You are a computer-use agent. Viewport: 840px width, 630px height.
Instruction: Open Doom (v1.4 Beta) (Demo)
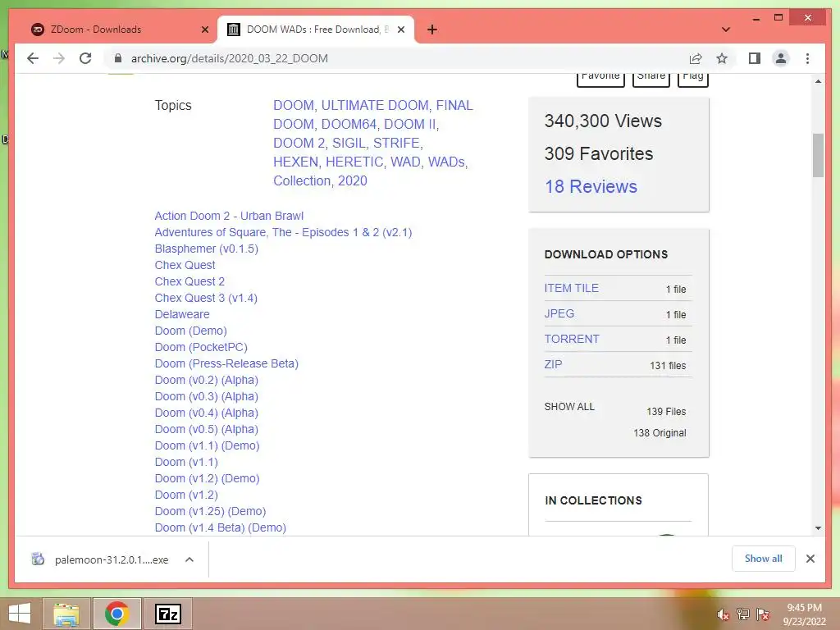(x=220, y=527)
